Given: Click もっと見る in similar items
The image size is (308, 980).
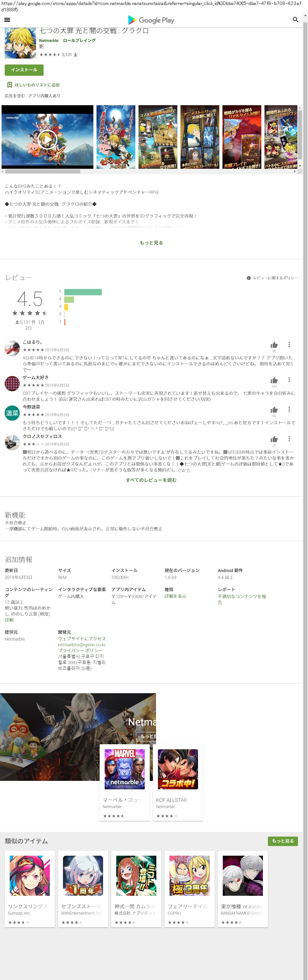Looking at the screenshot, I should [x=283, y=841].
